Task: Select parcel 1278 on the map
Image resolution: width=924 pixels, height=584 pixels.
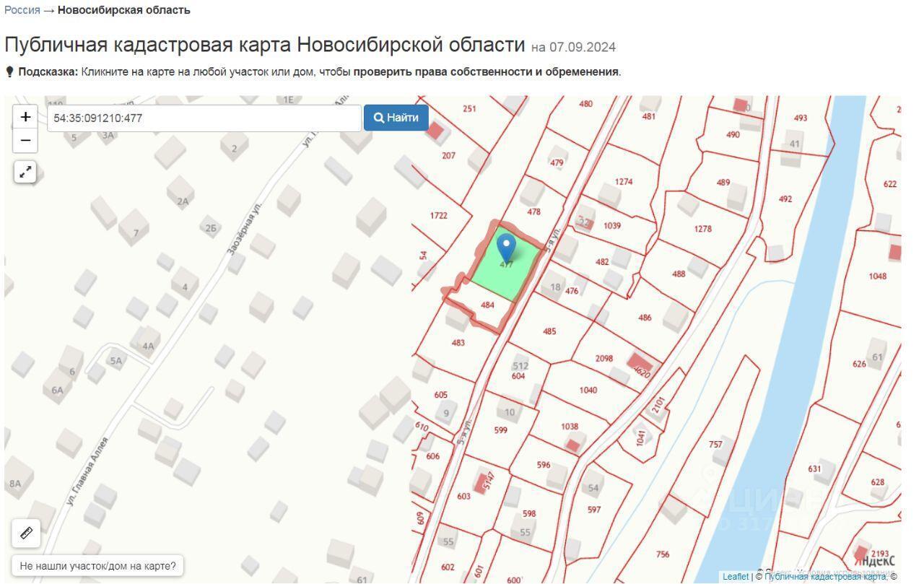Action: pyautogui.click(x=702, y=229)
